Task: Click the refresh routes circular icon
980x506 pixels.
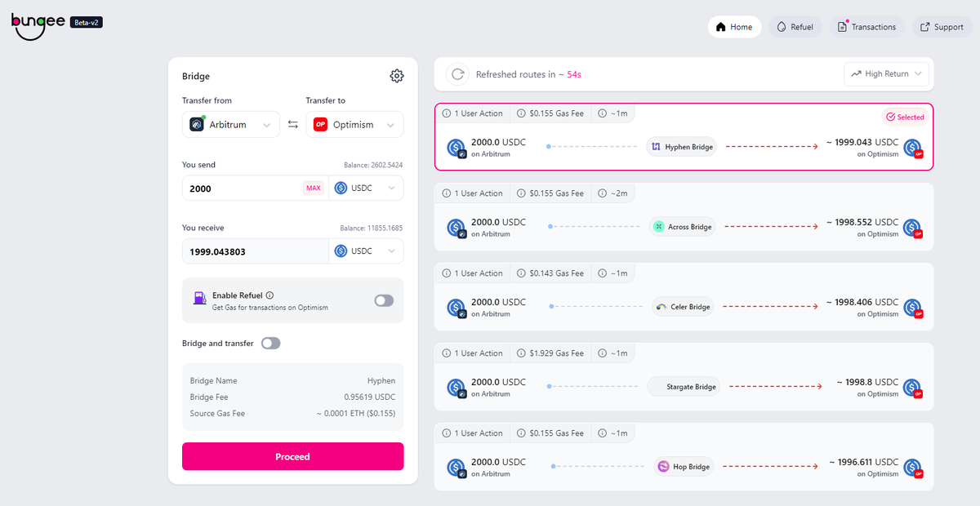Action: coord(457,74)
